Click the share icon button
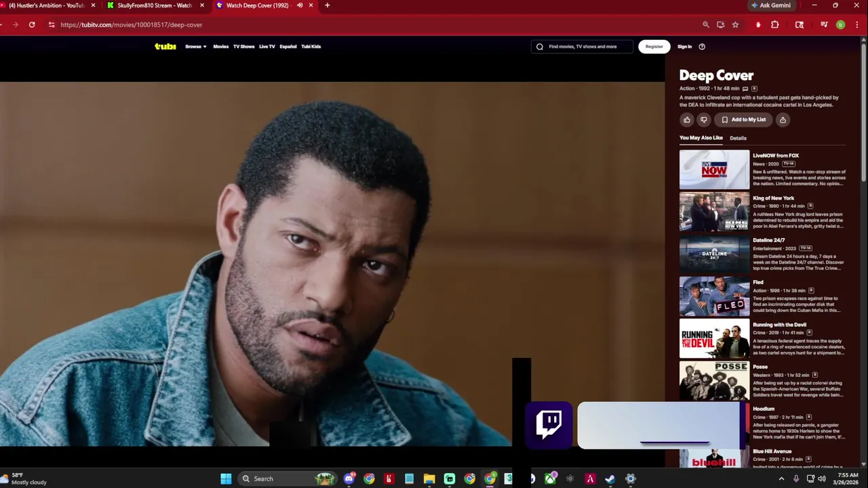 (x=783, y=120)
